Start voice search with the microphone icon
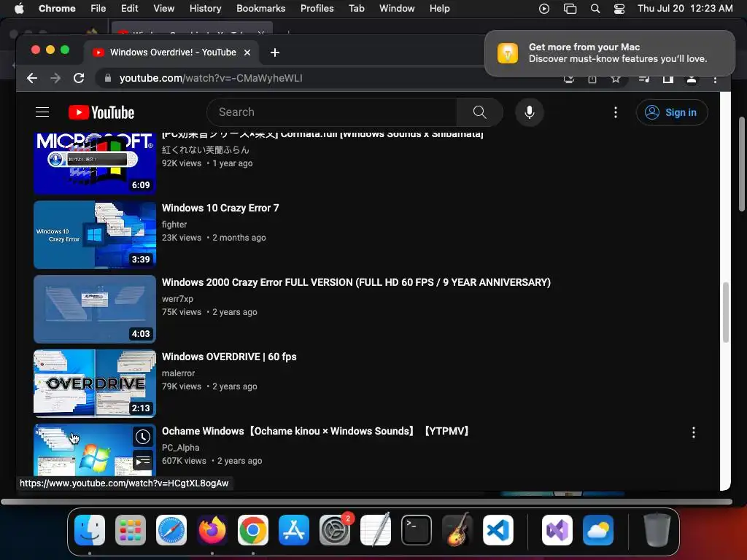Screen dimensions: 747x560 tap(530, 112)
